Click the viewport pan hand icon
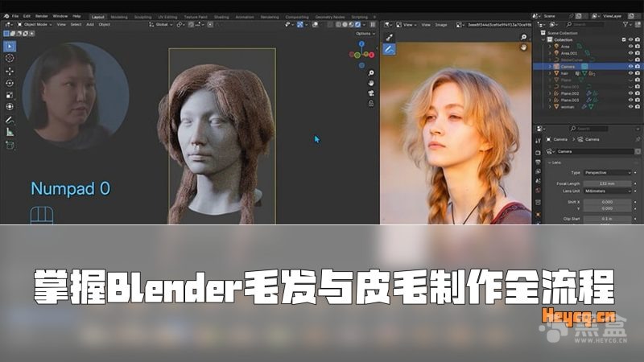 coord(371,83)
